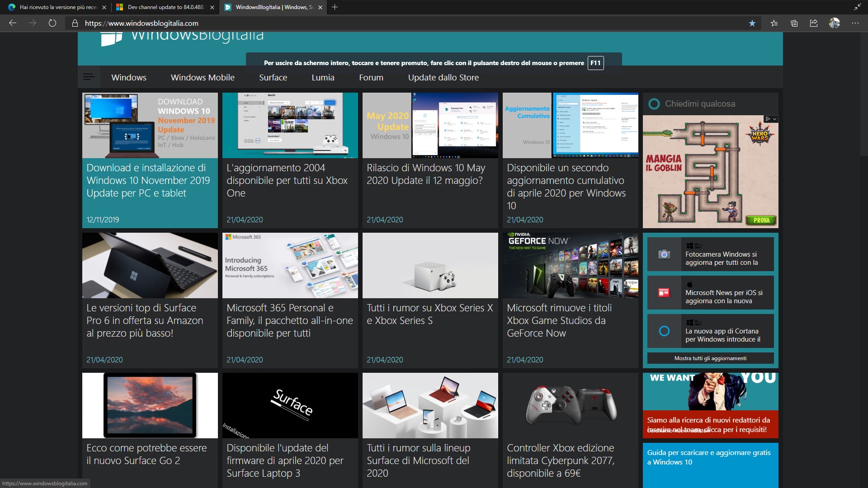Click the site lock security icon

[x=75, y=23]
